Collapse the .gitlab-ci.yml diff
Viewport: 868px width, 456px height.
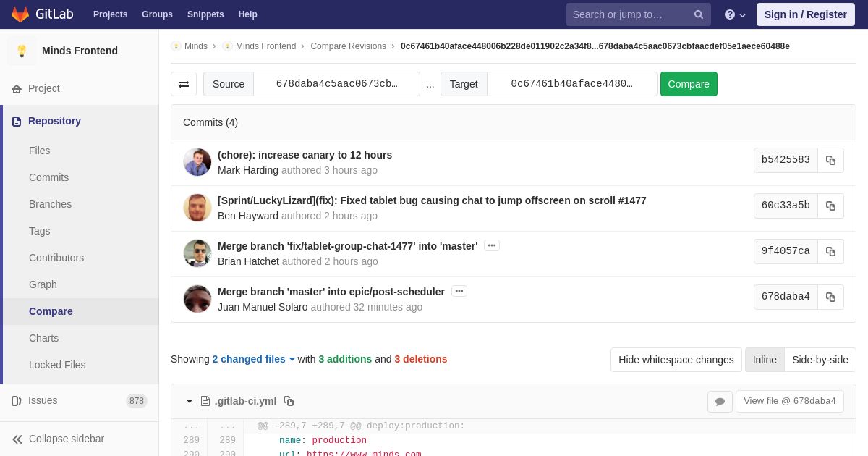click(x=190, y=401)
